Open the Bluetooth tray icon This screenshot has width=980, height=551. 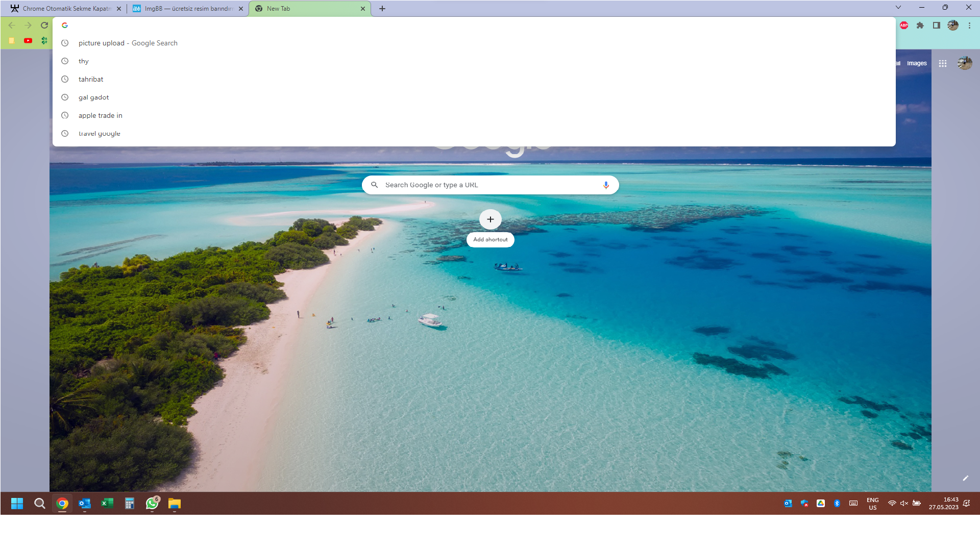(x=837, y=504)
